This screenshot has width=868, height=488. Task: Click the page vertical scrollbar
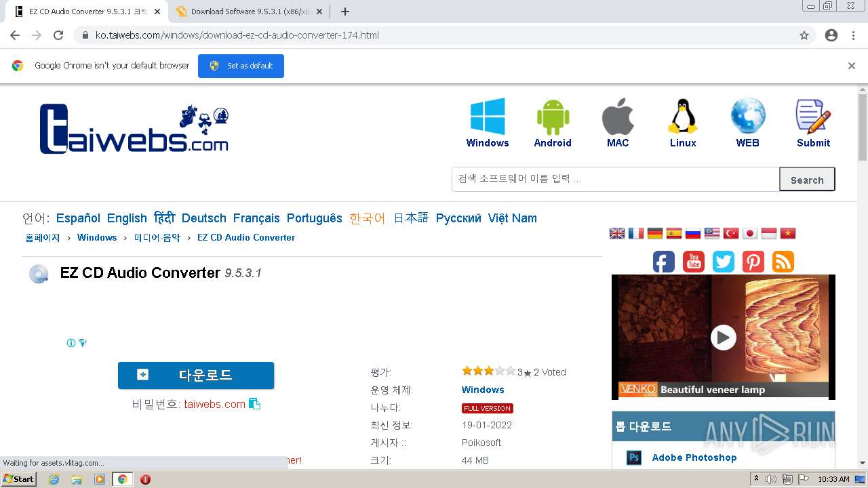click(x=863, y=127)
